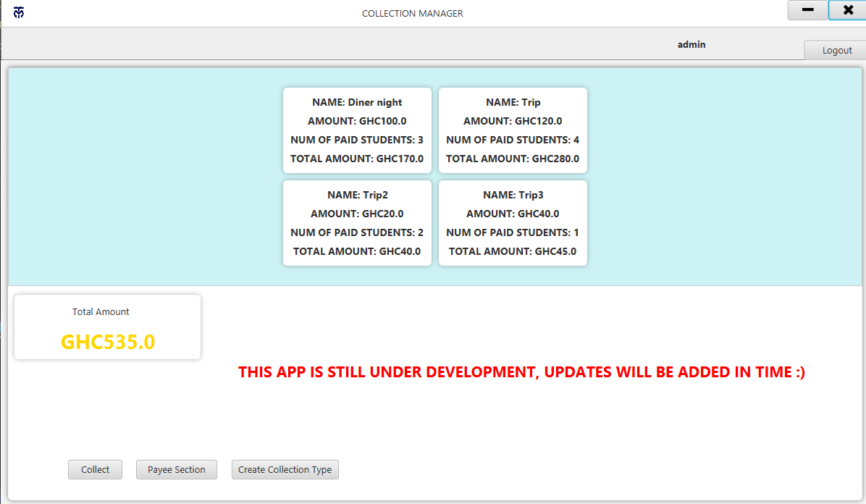Minimize the Collection Manager window
The height and width of the screenshot is (504, 866).
[x=807, y=10]
